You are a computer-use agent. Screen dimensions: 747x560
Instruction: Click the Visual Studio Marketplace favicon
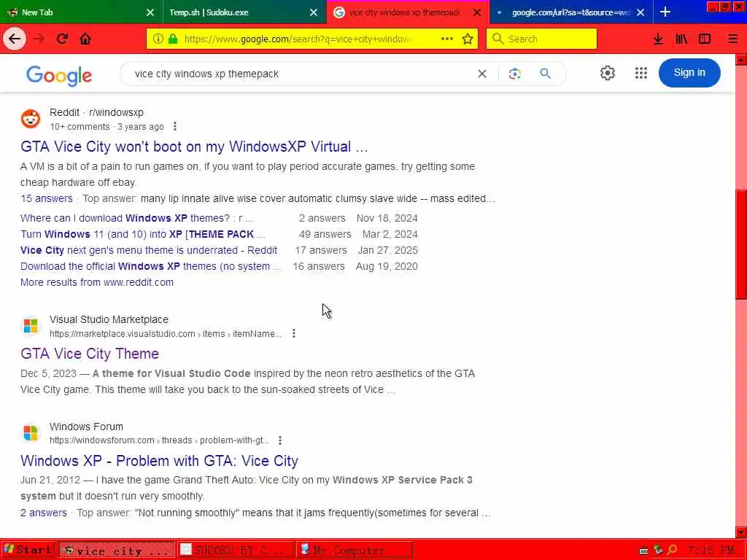point(31,326)
